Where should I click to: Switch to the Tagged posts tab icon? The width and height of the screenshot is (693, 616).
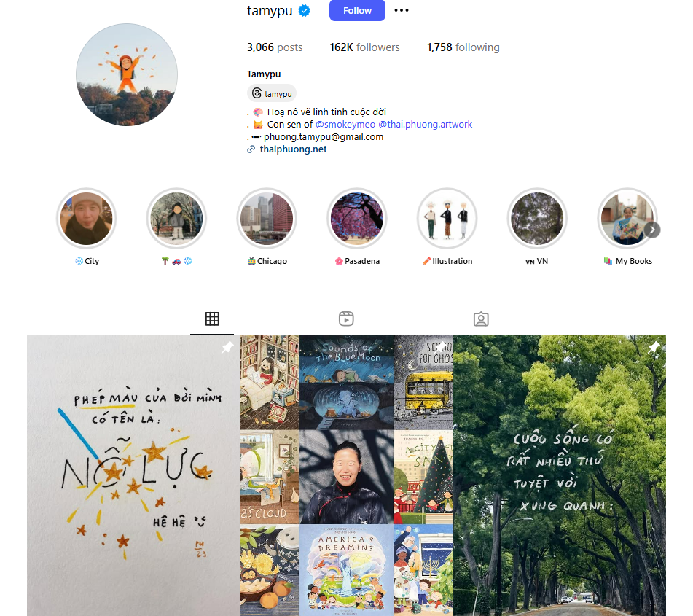481,319
